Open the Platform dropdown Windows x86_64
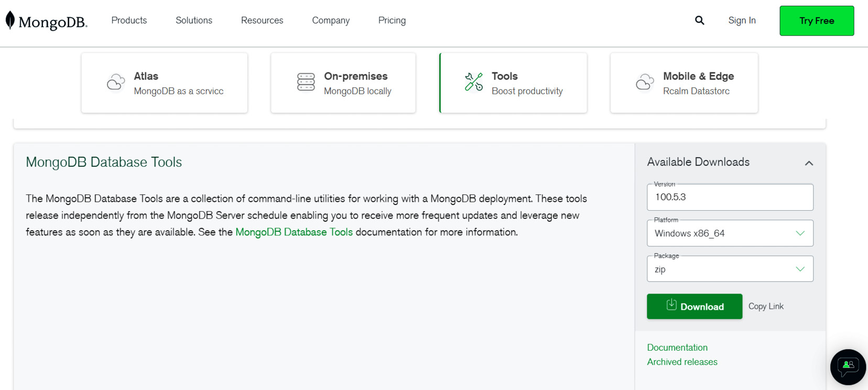This screenshot has height=390, width=868. pyautogui.click(x=730, y=233)
